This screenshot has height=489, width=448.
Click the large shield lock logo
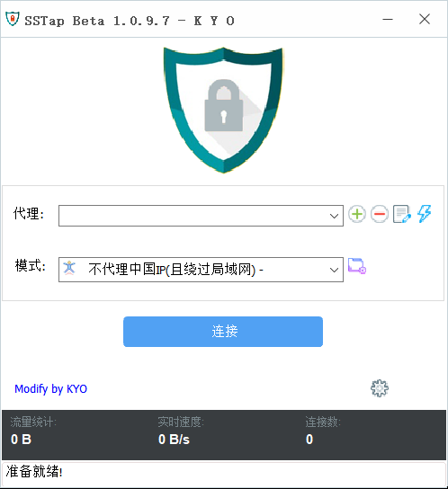tap(223, 110)
